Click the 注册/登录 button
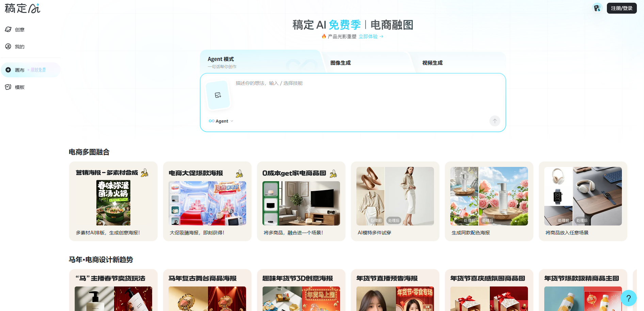Screen dimensions: 644x311 coord(622,8)
